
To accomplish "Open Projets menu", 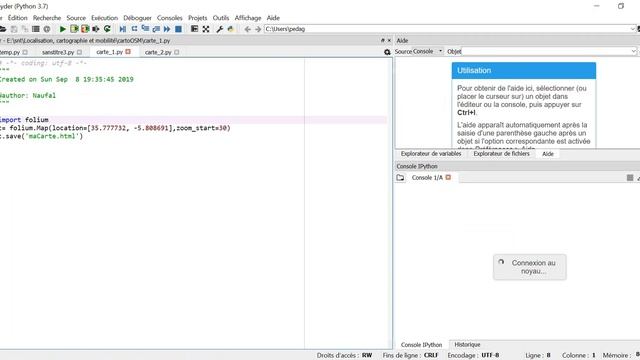I will pyautogui.click(x=198, y=18).
